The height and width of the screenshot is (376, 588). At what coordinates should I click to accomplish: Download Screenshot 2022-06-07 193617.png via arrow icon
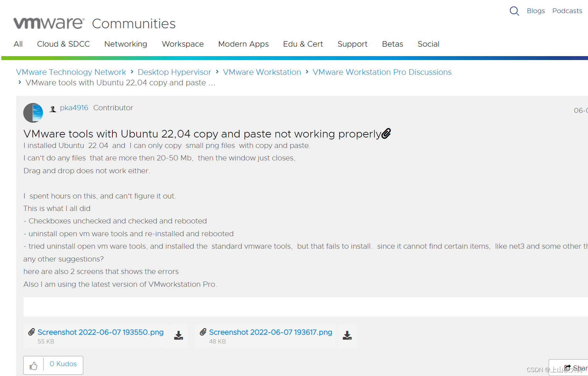coord(347,336)
